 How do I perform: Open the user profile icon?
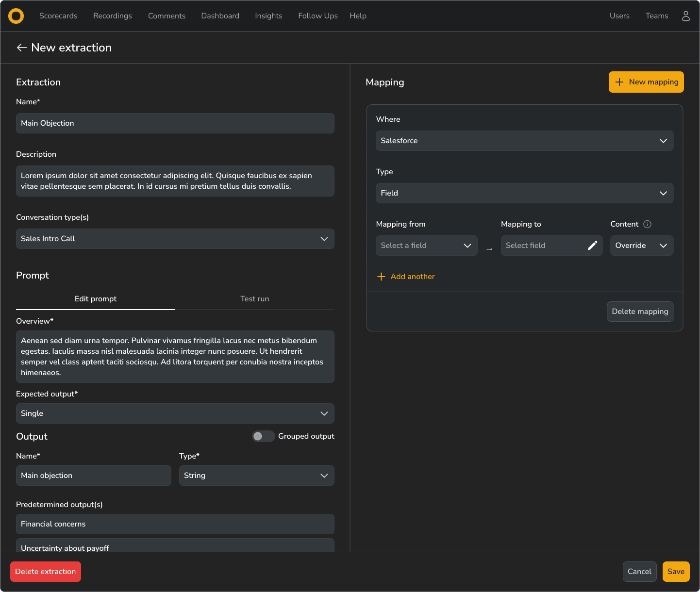685,16
